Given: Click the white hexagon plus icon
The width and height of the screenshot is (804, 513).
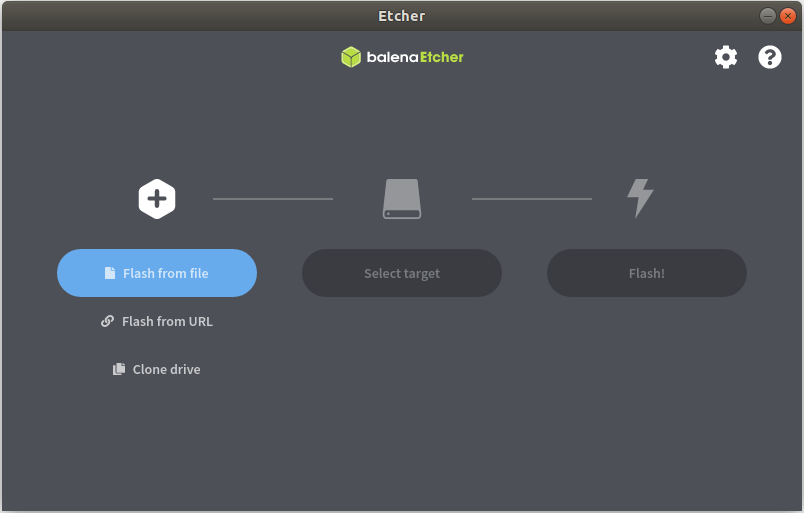Looking at the screenshot, I should pyautogui.click(x=157, y=199).
